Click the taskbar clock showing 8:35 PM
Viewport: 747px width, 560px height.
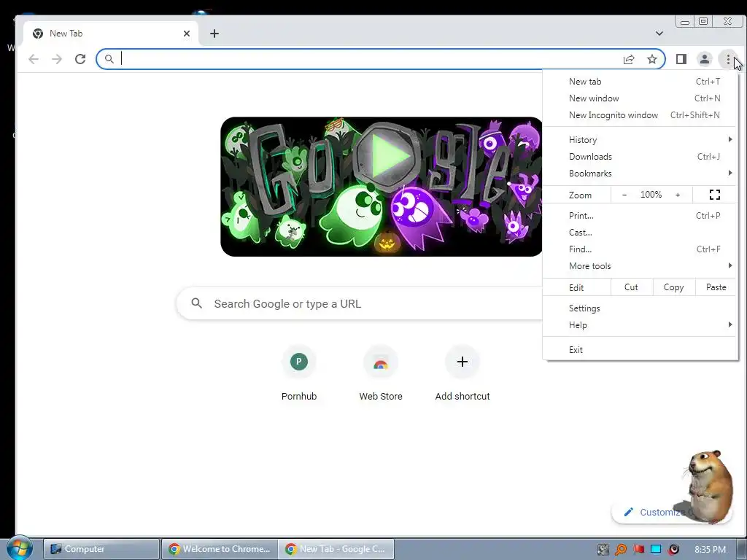coord(711,550)
